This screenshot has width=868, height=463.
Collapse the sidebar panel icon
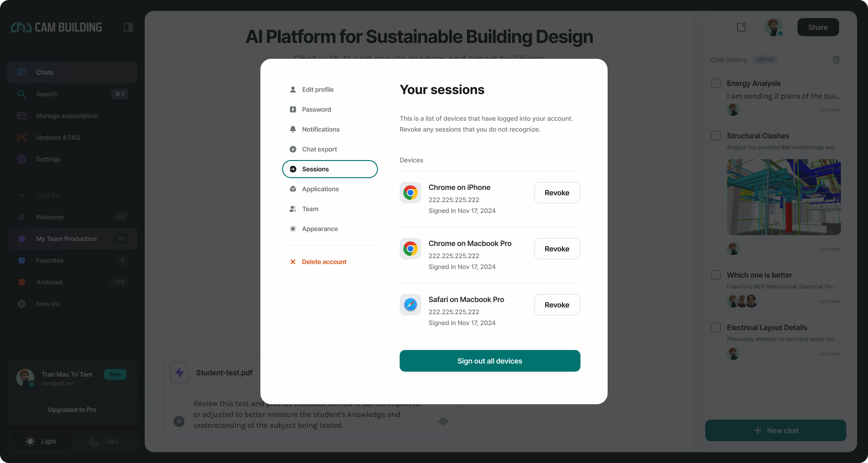[128, 27]
